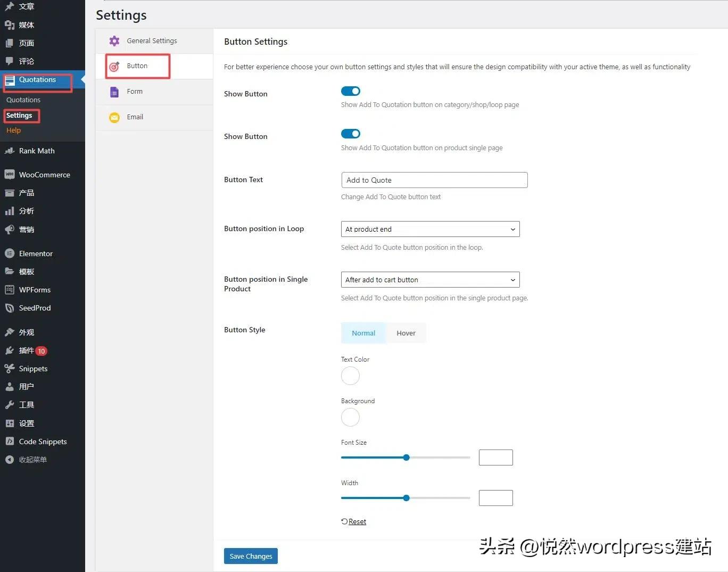
Task: Open the Button position in Loop dropdown
Action: coord(431,229)
